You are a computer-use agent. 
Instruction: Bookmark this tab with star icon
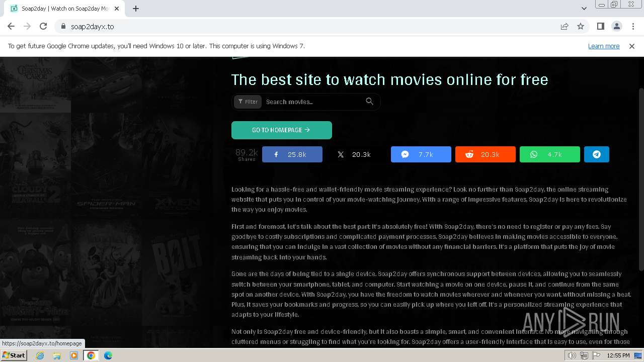(x=581, y=26)
